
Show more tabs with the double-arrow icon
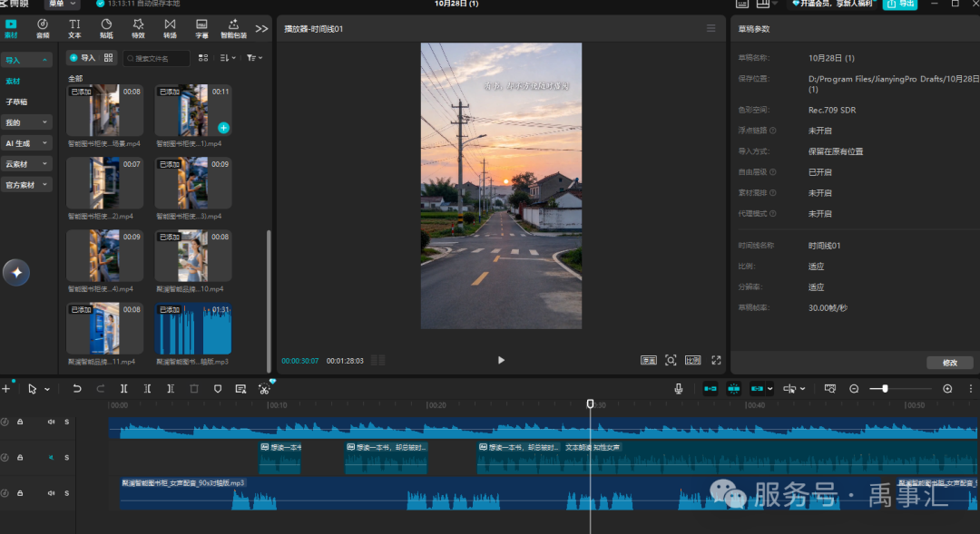(x=262, y=29)
